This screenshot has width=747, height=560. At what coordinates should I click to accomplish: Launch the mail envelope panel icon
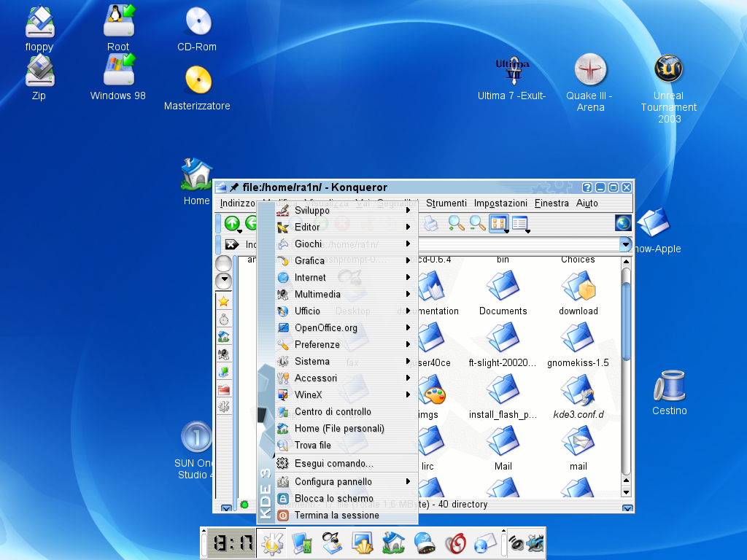click(x=485, y=543)
